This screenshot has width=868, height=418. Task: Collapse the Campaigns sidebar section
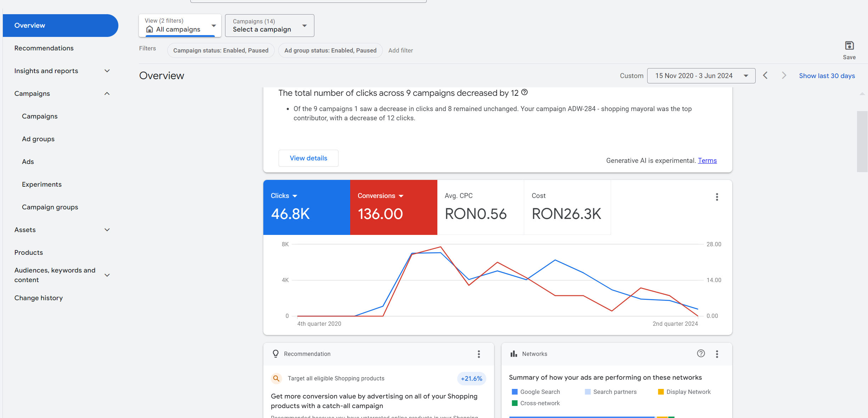coord(107,94)
